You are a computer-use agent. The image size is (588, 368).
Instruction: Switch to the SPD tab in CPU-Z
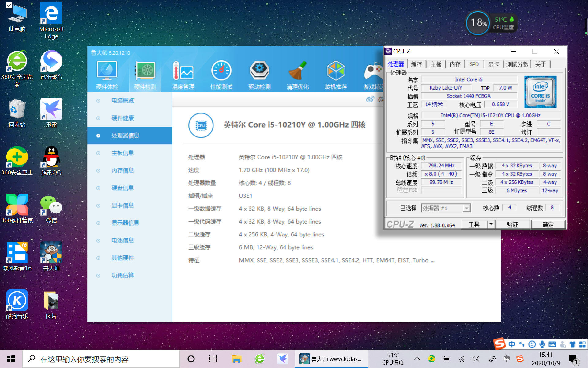pos(474,64)
